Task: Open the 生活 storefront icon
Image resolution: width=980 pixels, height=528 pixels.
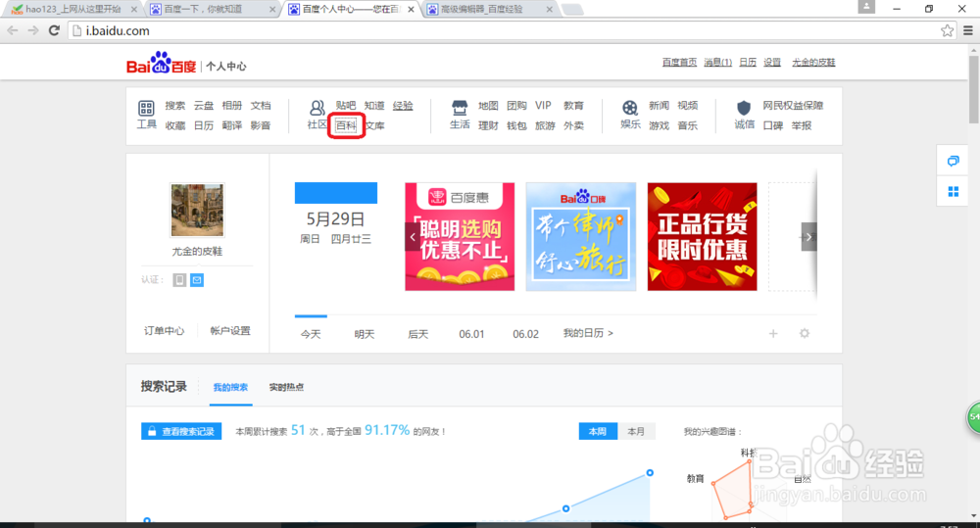Action: click(460, 108)
